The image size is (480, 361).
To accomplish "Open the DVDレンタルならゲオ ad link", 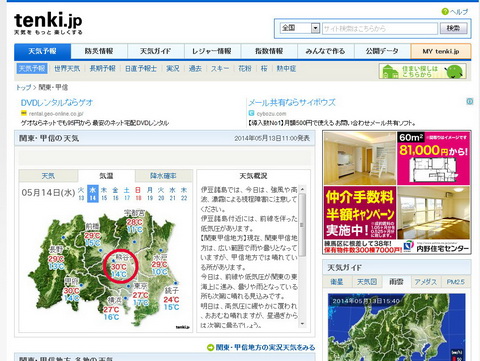I will pos(57,103).
